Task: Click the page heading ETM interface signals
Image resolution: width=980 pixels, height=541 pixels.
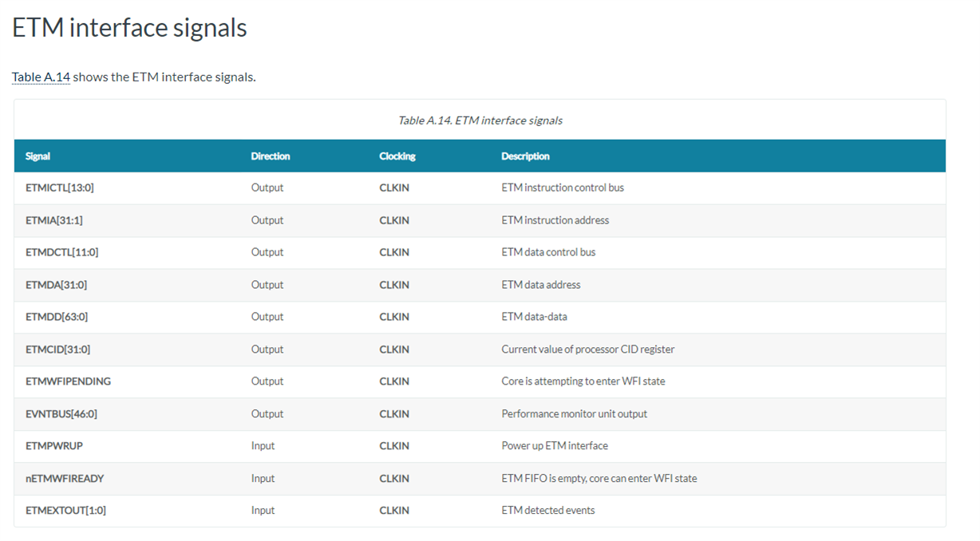Action: tap(129, 28)
